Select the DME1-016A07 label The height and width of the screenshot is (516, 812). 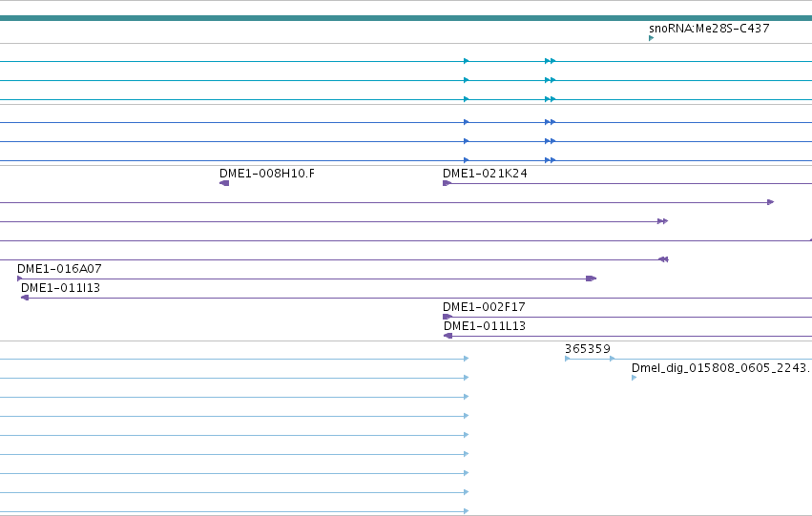tap(59, 269)
